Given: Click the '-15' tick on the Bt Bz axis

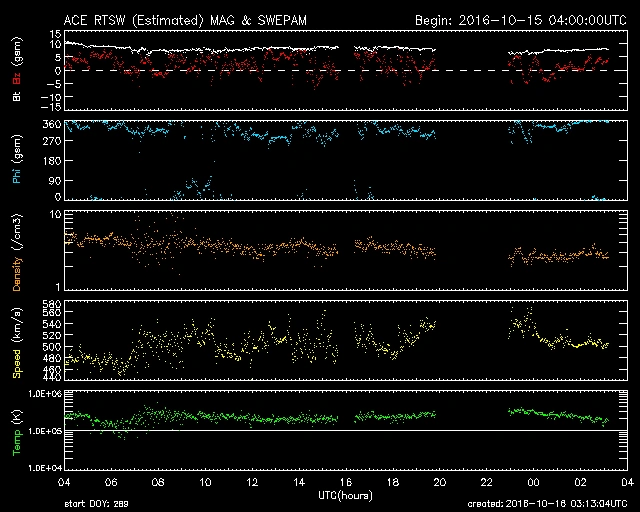Looking at the screenshot, I should tap(51, 107).
